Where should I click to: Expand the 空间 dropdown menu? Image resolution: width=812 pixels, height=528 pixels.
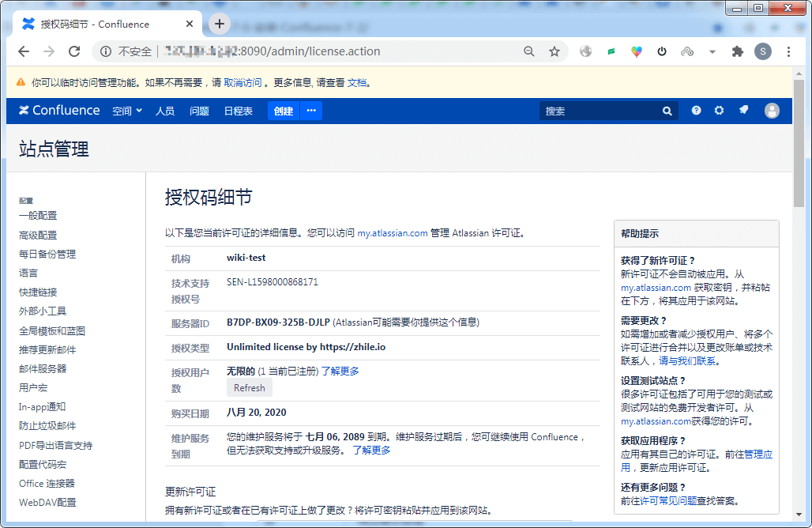click(127, 111)
